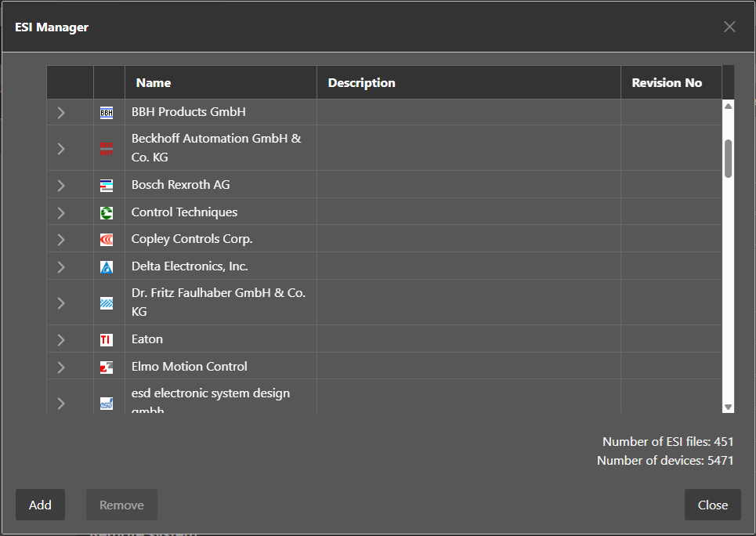Click the esd electronic system design logo icon
The width and height of the screenshot is (756, 536).
[x=107, y=404]
